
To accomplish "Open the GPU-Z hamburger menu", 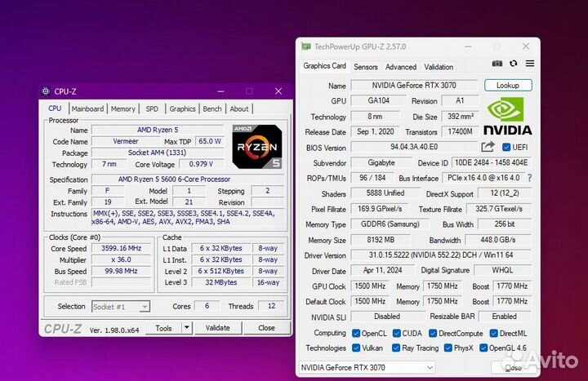I will pyautogui.click(x=530, y=64).
